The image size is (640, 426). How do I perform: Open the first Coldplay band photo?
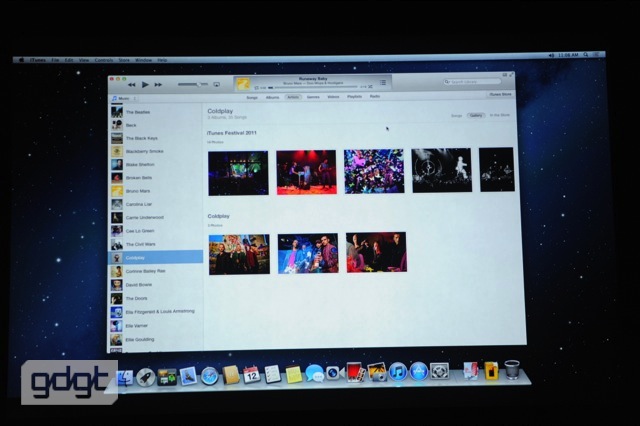pyautogui.click(x=239, y=254)
